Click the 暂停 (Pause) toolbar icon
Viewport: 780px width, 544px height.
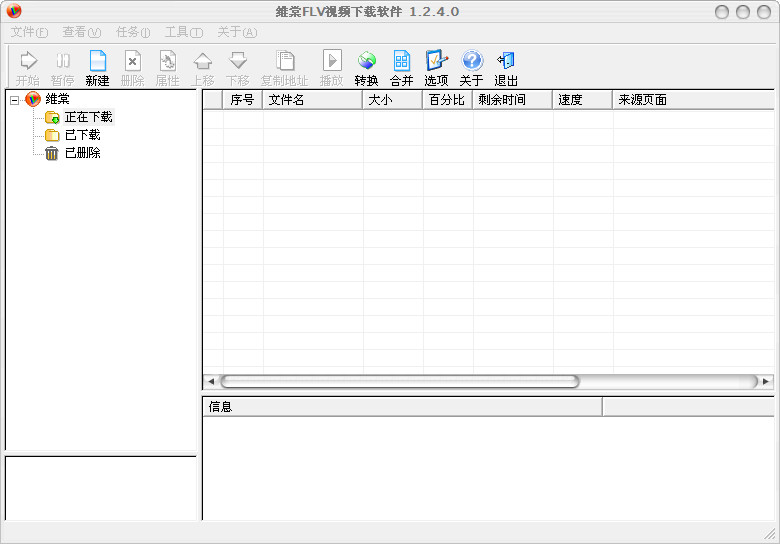click(x=62, y=62)
